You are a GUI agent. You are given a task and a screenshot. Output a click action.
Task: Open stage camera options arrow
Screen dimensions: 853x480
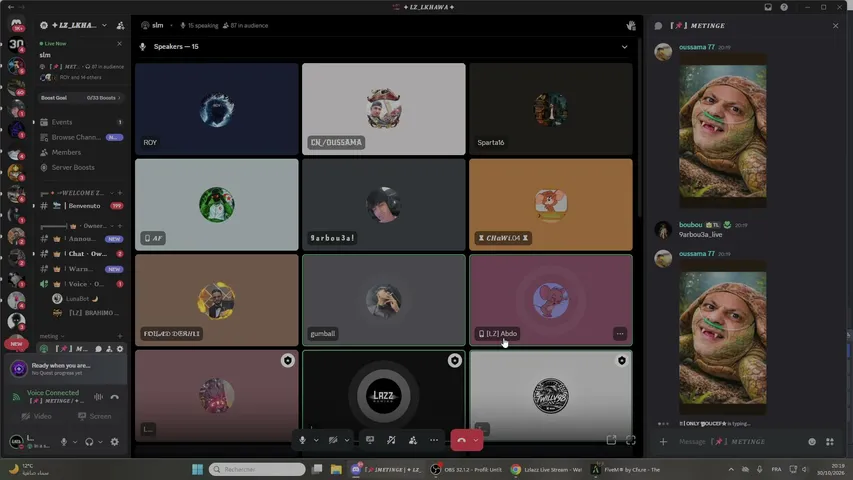pyautogui.click(x=347, y=440)
